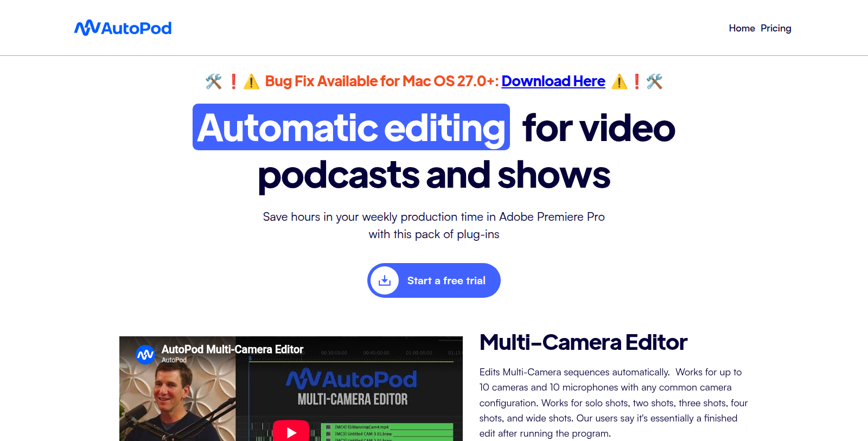Open the Pricing navigation link

[776, 28]
